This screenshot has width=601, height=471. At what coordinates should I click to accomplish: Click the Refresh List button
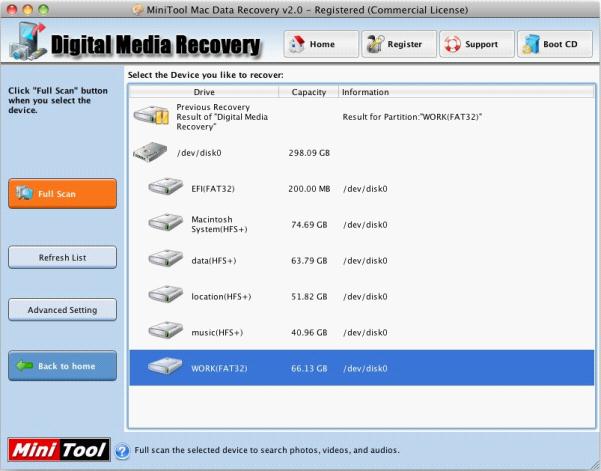coord(62,257)
